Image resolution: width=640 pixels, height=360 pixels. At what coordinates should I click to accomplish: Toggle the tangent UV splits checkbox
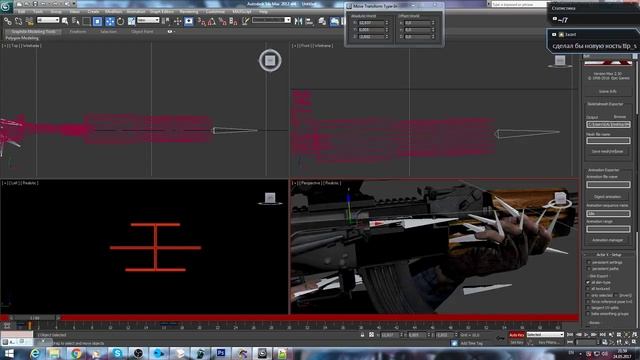point(589,308)
